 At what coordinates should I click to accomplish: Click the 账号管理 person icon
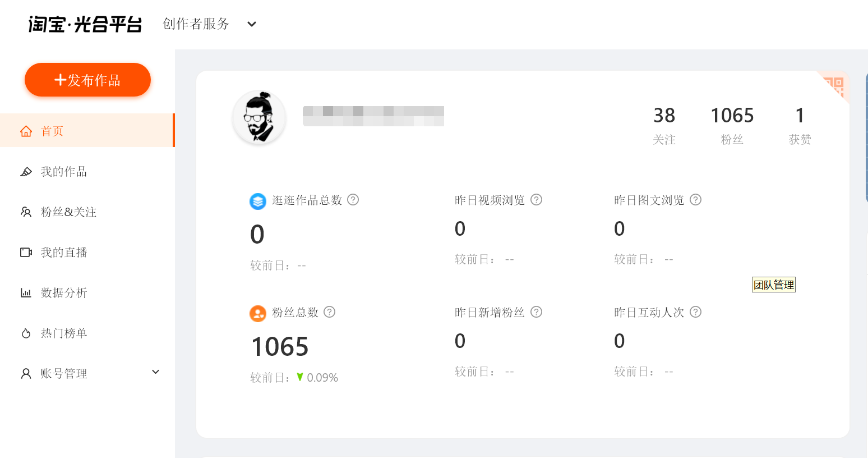(x=26, y=373)
